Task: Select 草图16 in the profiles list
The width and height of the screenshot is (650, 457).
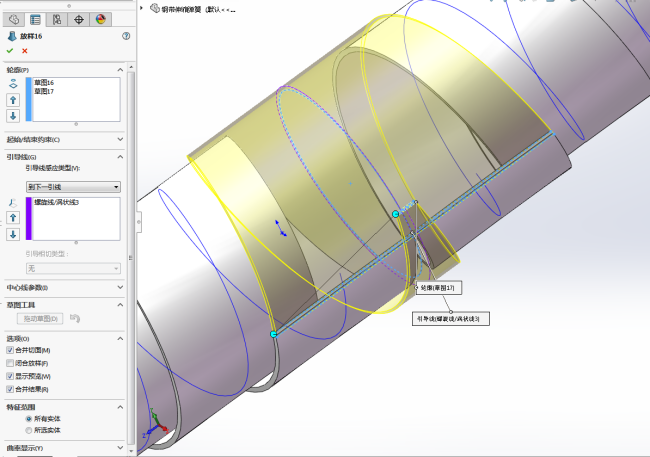Action: pyautogui.click(x=44, y=83)
